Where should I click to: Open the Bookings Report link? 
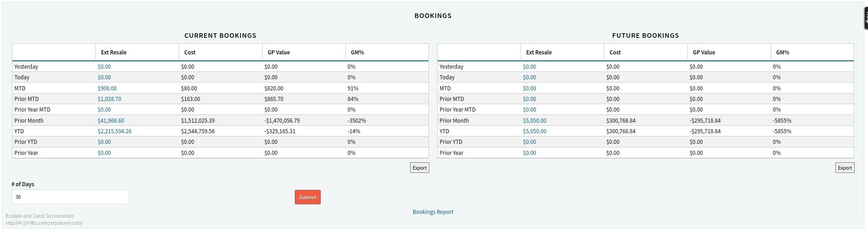pos(433,212)
